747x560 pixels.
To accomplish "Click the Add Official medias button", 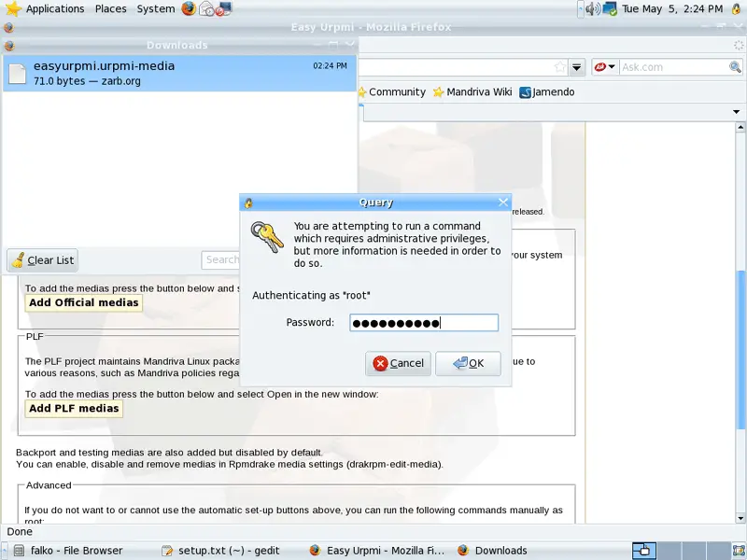I will (83, 302).
